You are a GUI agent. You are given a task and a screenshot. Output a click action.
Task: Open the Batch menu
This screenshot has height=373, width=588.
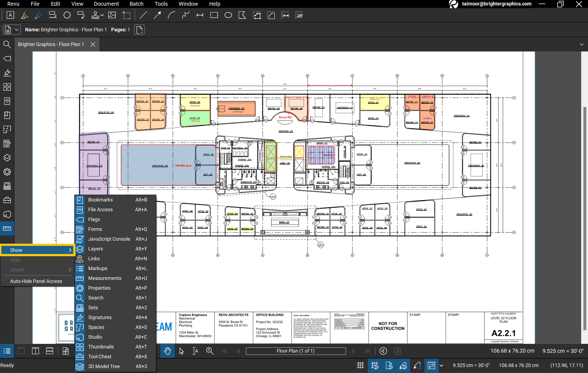tap(136, 4)
